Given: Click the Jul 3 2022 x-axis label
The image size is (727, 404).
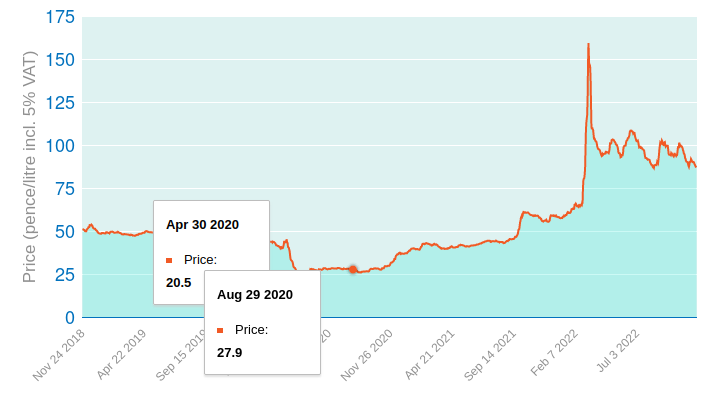Looking at the screenshot, I should point(620,353).
